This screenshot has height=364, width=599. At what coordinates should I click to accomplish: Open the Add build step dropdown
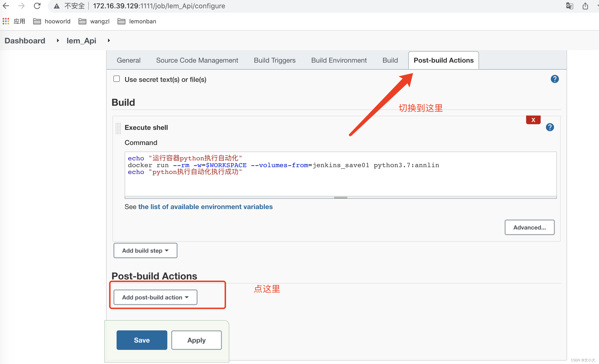145,250
